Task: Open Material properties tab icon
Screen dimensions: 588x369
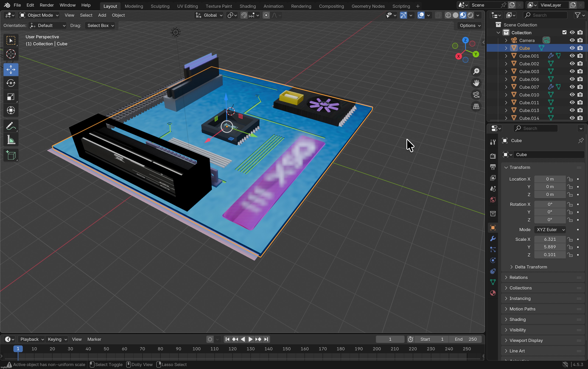Action: click(493, 293)
